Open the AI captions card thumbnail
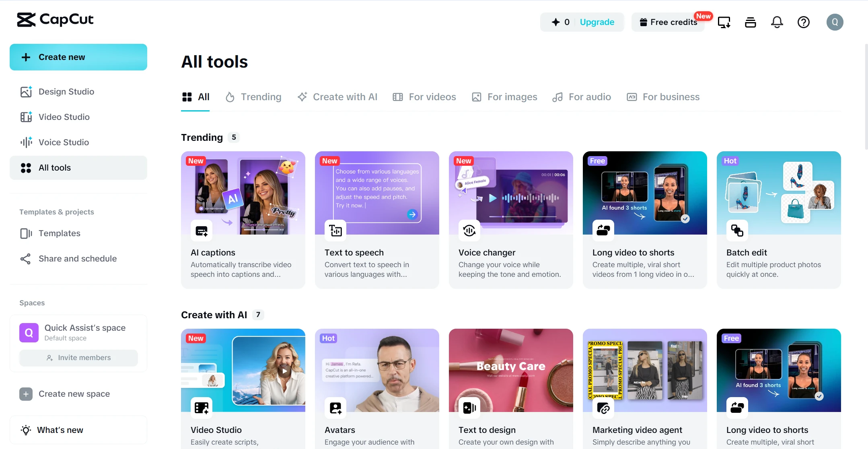Image resolution: width=868 pixels, height=449 pixels. click(x=243, y=193)
